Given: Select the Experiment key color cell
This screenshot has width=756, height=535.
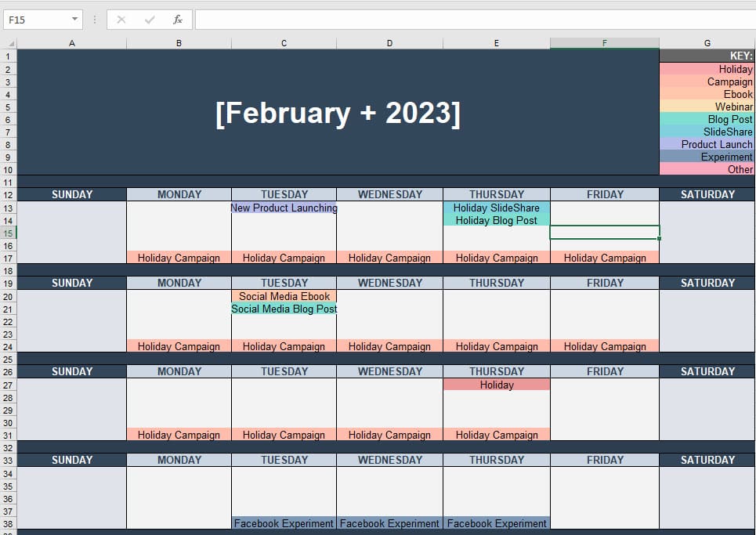Looking at the screenshot, I should pyautogui.click(x=707, y=157).
